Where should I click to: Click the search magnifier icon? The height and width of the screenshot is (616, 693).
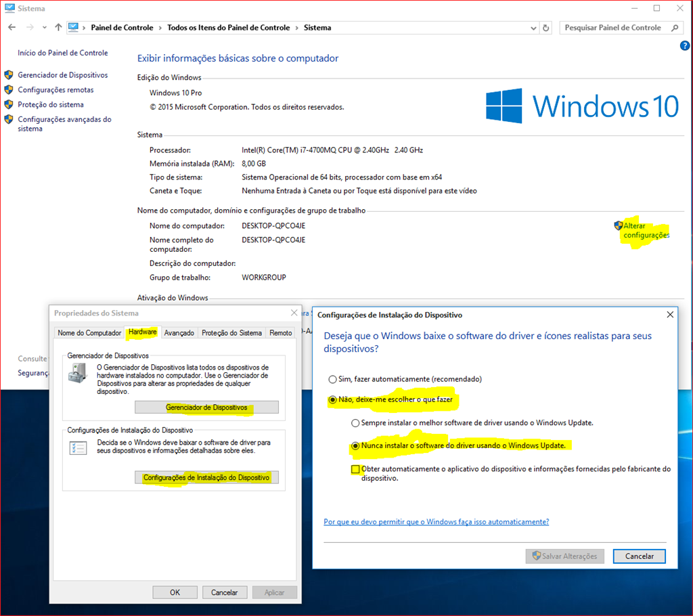[x=675, y=28]
